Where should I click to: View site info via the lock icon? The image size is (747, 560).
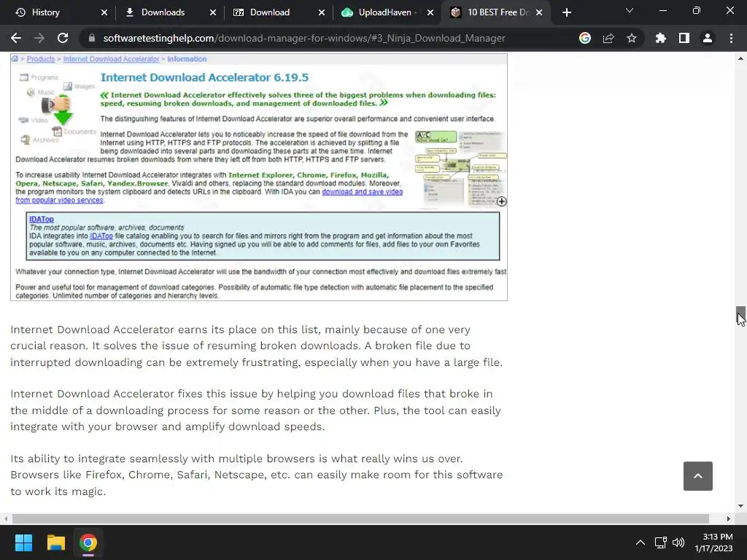91,38
